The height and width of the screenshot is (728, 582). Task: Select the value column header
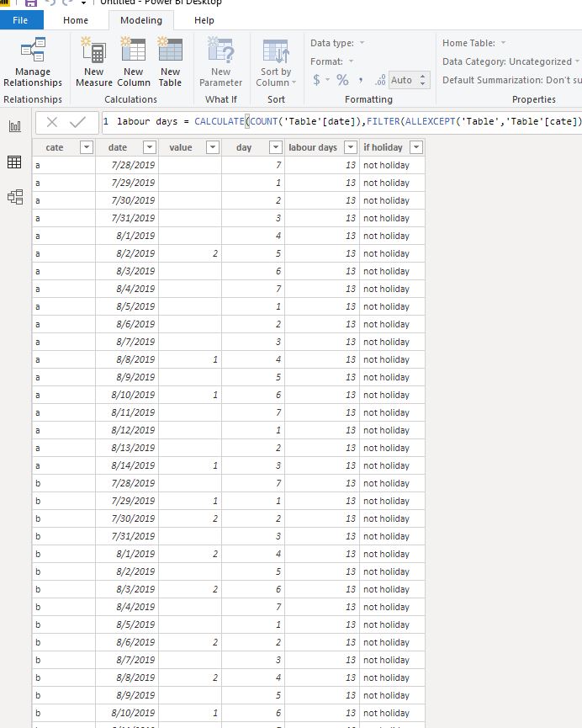181,147
